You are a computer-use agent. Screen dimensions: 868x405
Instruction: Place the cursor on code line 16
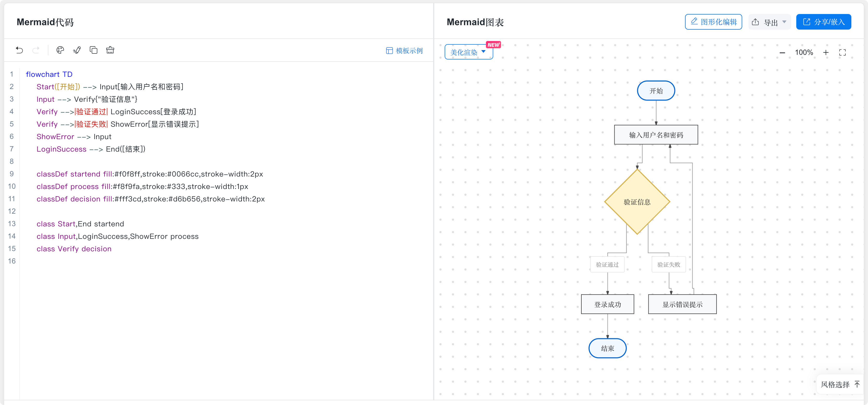click(226, 261)
